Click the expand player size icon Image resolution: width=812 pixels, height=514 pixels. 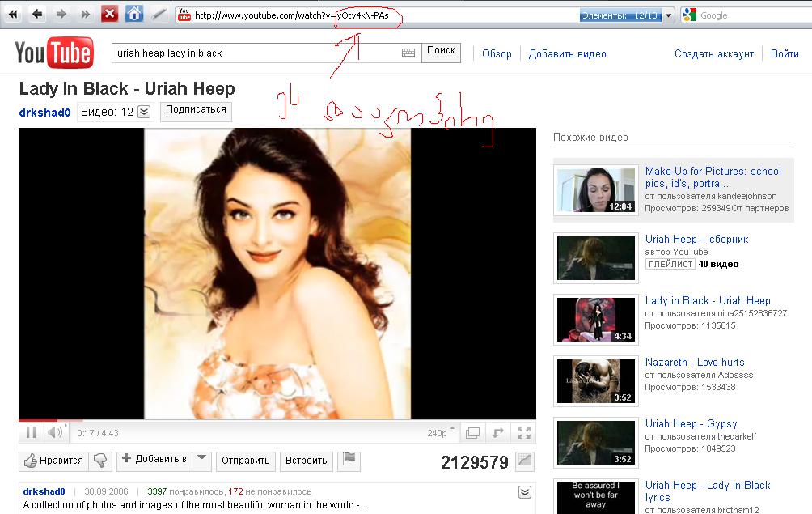pos(498,433)
